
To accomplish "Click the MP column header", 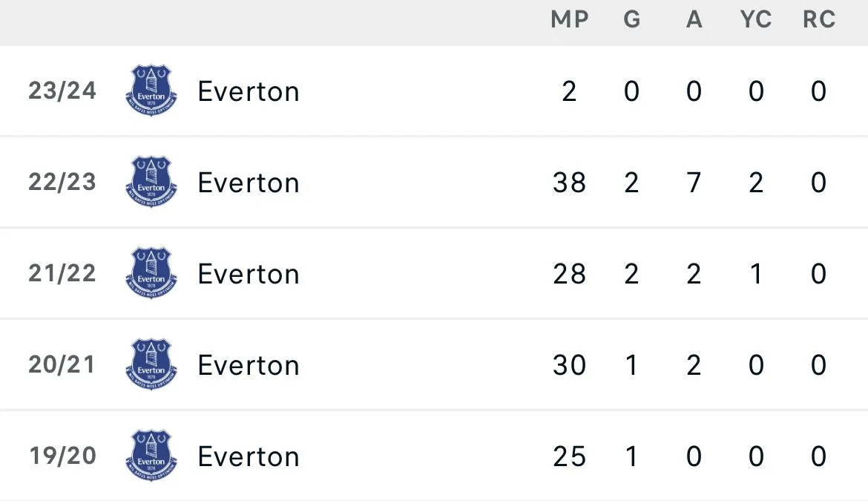I will pos(570,20).
